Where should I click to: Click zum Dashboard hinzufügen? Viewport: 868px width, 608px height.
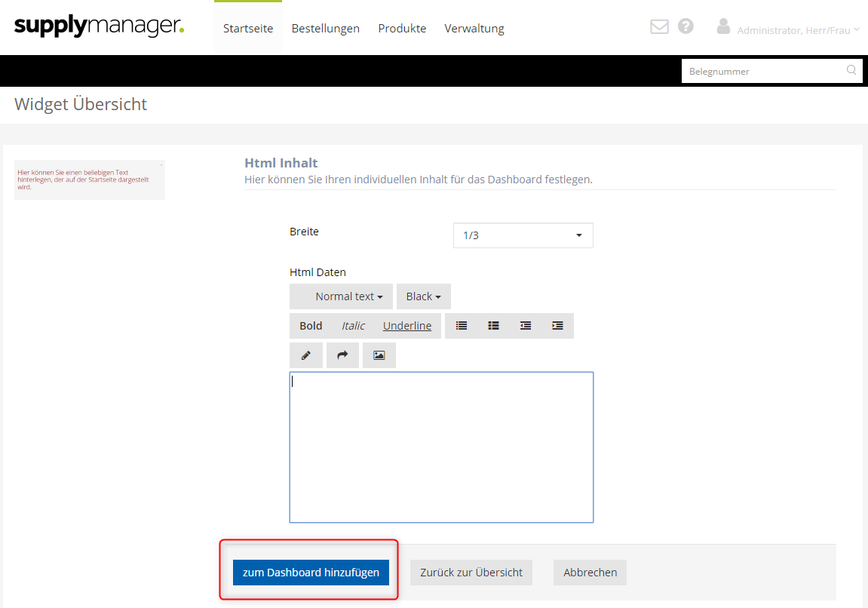click(x=310, y=573)
